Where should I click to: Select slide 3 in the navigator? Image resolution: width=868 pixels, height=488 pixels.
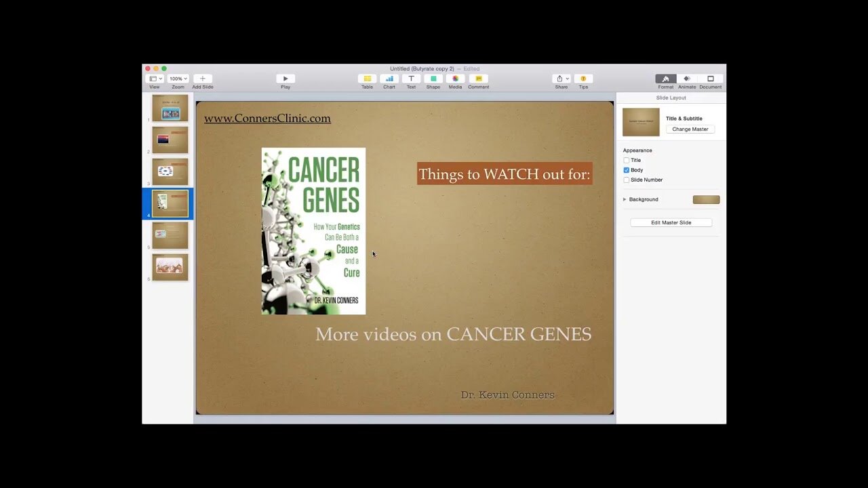(x=170, y=172)
